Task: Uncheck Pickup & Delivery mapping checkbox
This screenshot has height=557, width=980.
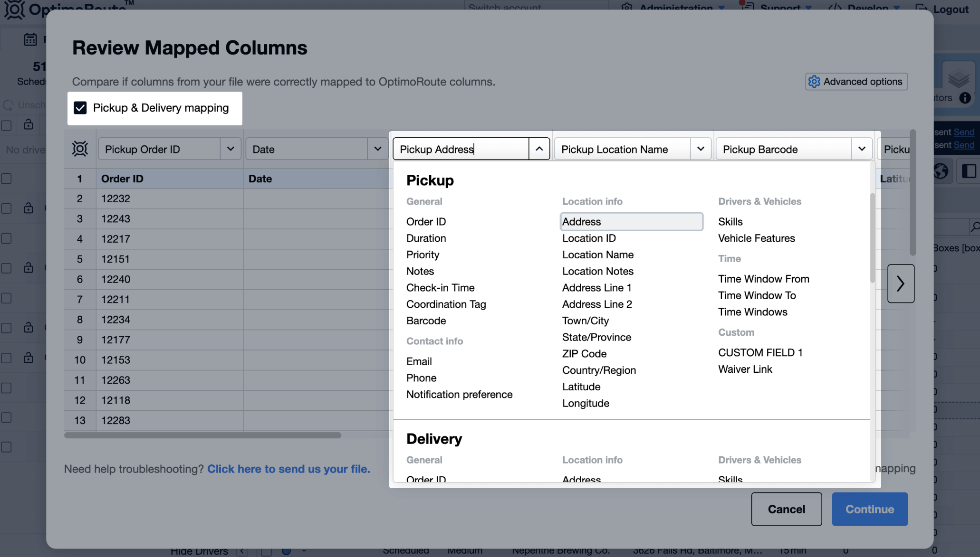Action: click(x=80, y=108)
